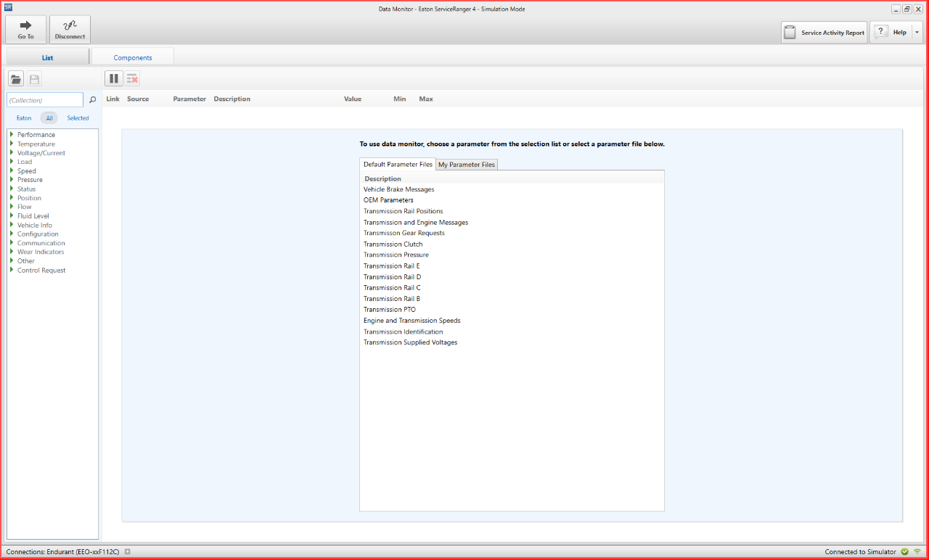The height and width of the screenshot is (560, 929).
Task: Switch to the Components tab
Action: [133, 57]
